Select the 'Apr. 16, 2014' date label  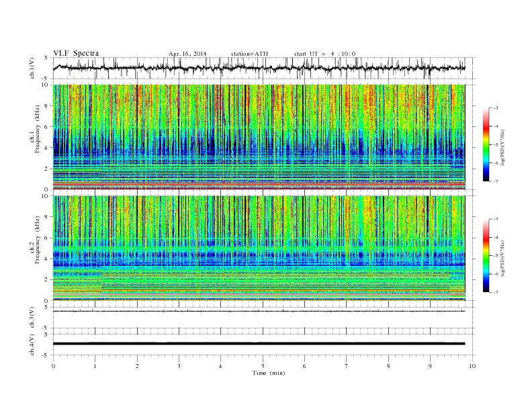click(x=187, y=54)
